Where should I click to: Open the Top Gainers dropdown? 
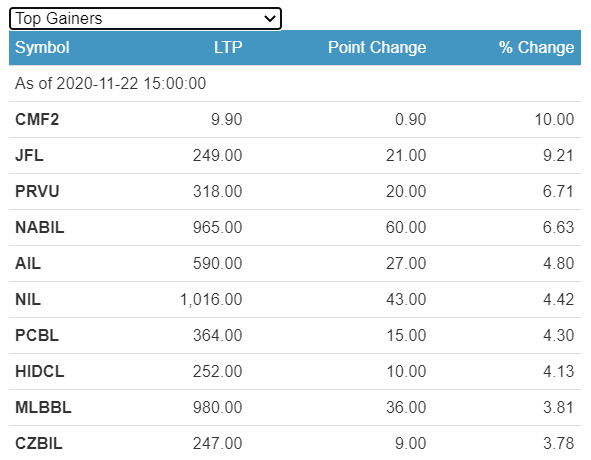(x=145, y=18)
